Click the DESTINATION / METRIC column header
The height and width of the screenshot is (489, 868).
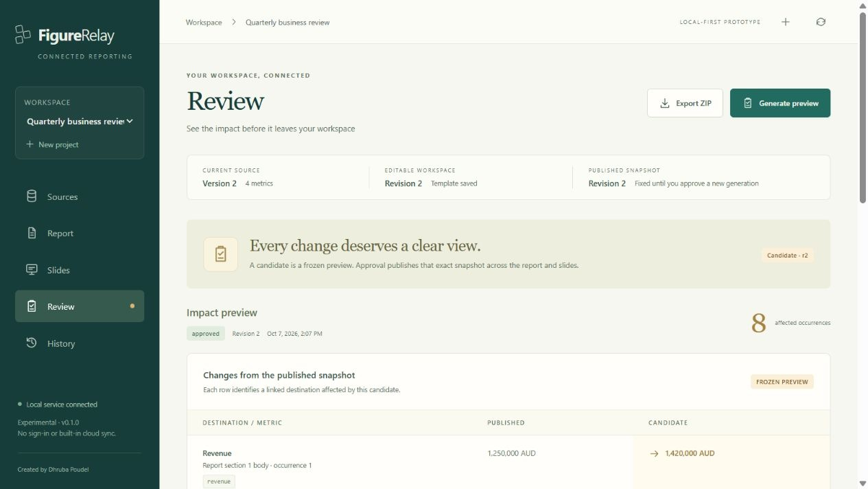pyautogui.click(x=242, y=423)
